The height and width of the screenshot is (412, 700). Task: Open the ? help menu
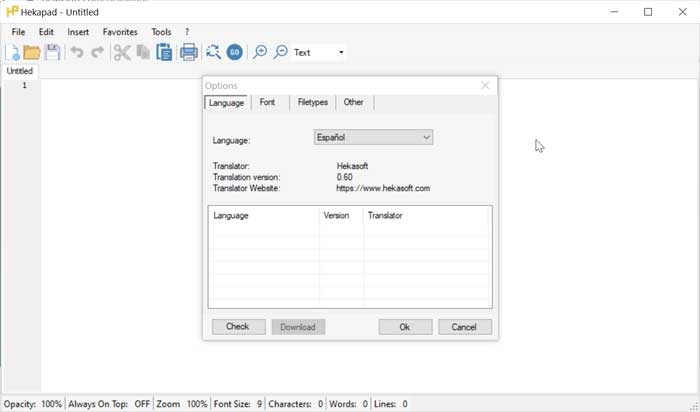[x=187, y=32]
